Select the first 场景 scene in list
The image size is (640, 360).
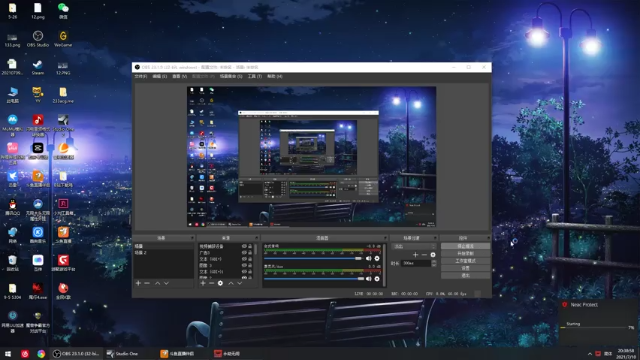point(164,246)
